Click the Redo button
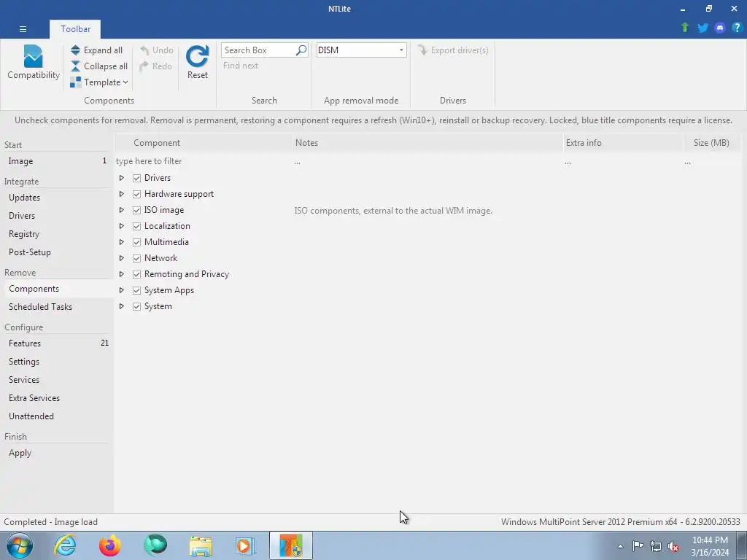 [156, 66]
